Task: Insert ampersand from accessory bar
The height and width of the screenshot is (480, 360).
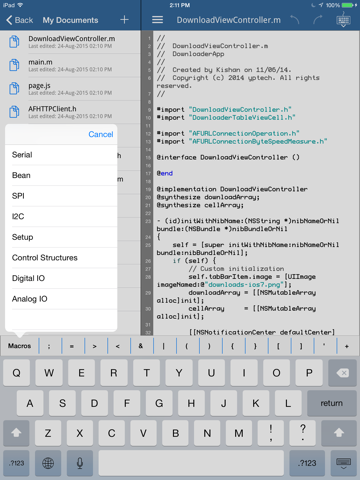Action: point(141,346)
